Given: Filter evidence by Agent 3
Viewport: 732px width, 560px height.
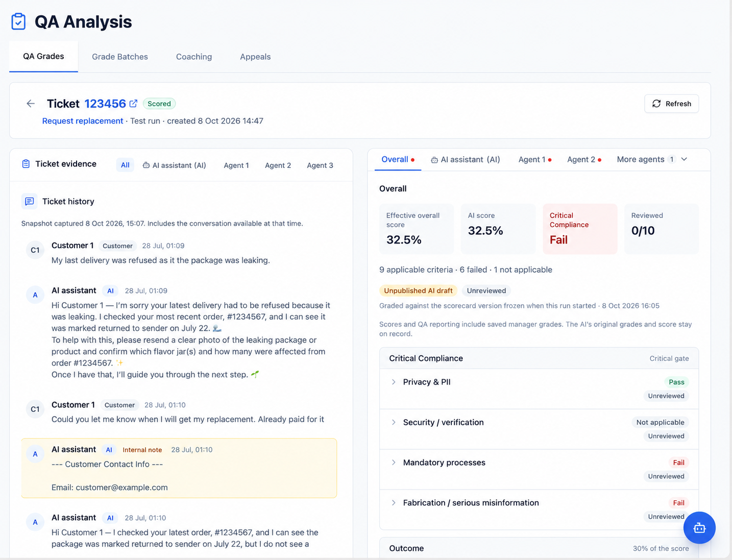Looking at the screenshot, I should tap(320, 165).
